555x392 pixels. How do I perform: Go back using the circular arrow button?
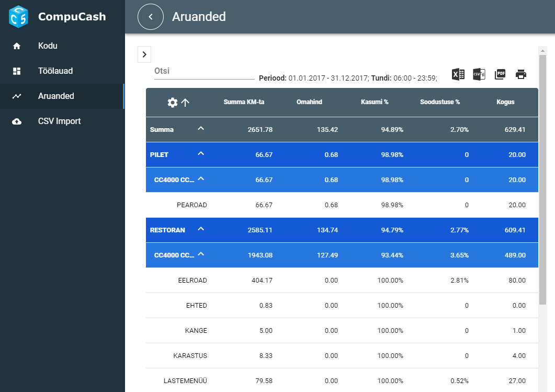151,17
